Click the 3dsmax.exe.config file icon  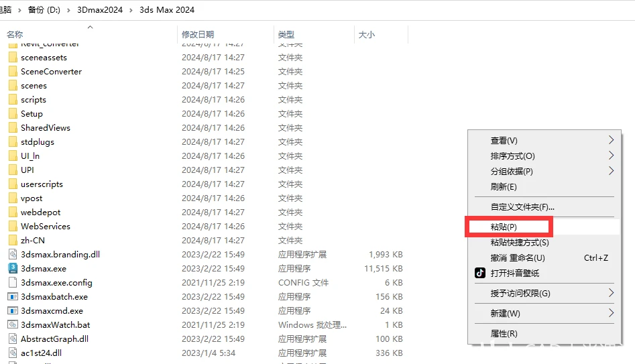(13, 283)
